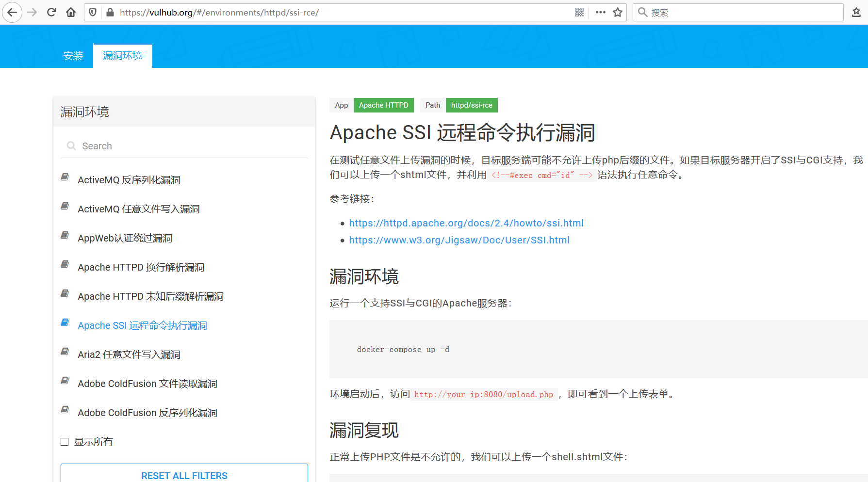The width and height of the screenshot is (868, 482).
Task: Click the App label tag
Action: [342, 105]
